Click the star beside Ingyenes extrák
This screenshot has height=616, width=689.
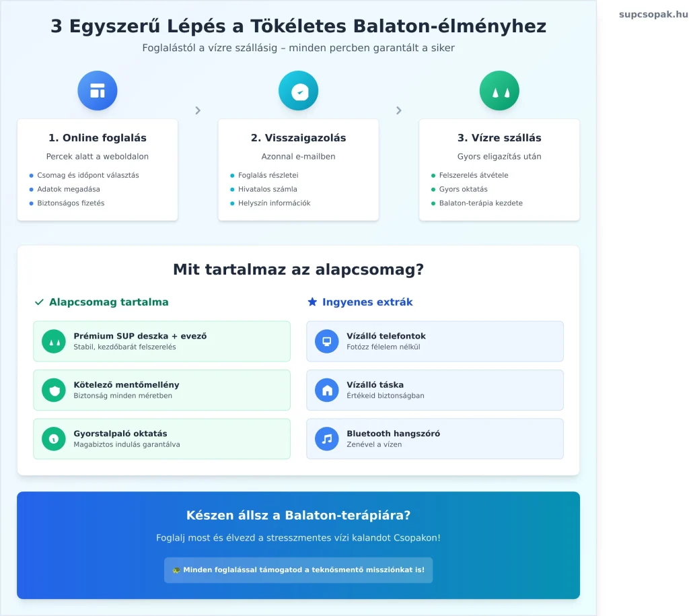[312, 302]
